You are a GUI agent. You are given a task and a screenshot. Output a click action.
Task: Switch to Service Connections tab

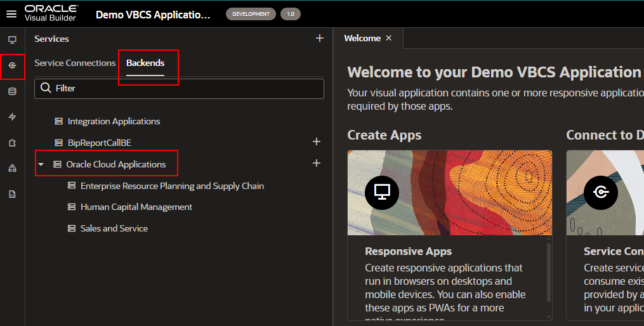(75, 63)
